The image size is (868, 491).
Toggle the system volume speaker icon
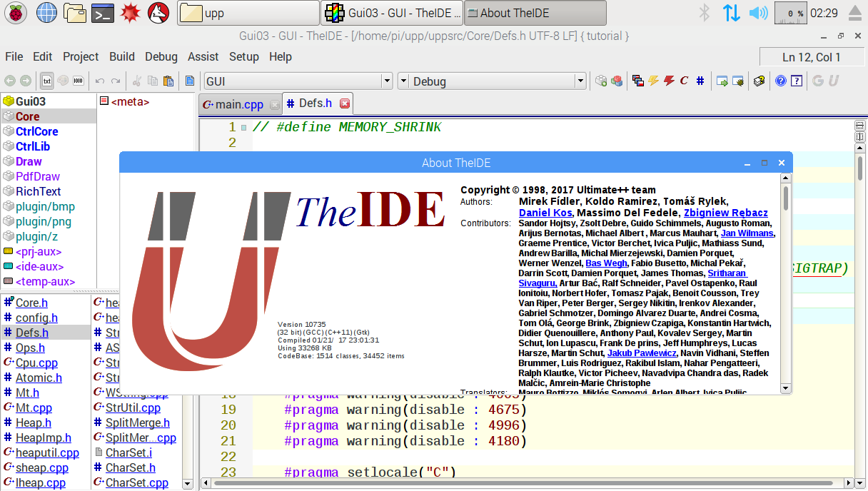click(x=759, y=13)
